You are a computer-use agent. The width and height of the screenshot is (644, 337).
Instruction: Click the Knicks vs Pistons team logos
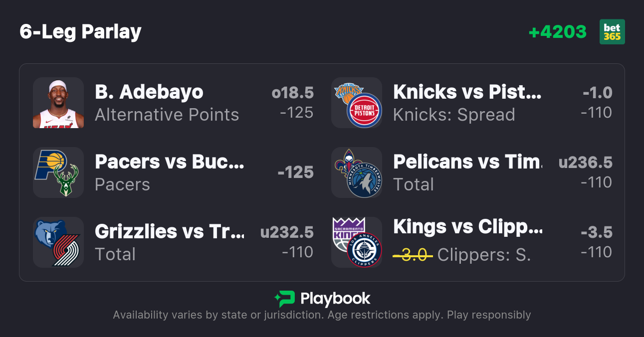coord(357,103)
